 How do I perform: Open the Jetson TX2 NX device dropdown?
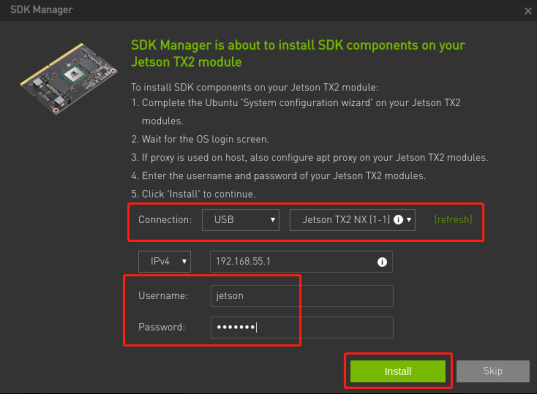click(x=352, y=220)
